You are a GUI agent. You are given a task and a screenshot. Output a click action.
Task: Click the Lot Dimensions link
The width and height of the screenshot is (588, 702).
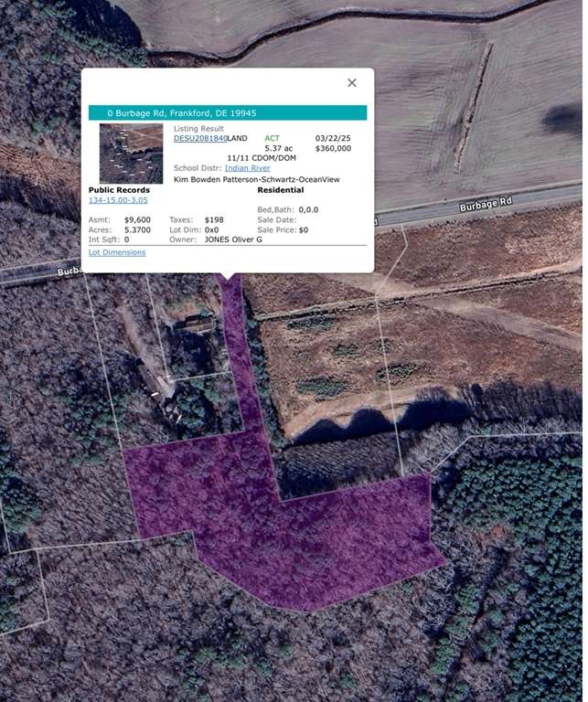point(117,252)
